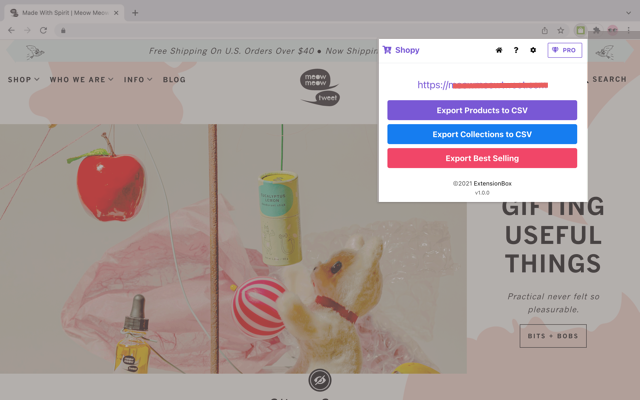Expand the INFO dropdown menu
Viewport: 640px width, 400px height.
[x=138, y=79]
